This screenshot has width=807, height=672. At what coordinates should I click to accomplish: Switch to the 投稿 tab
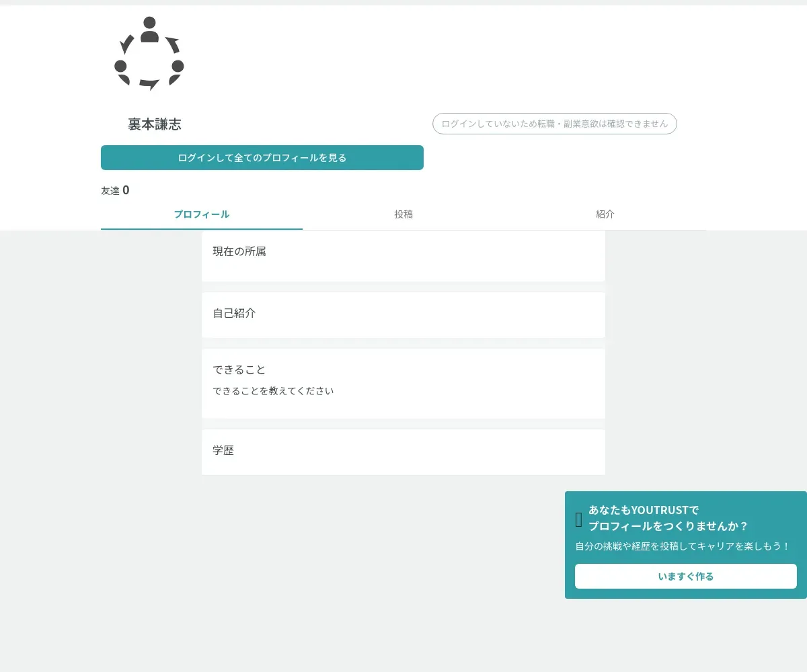point(403,215)
